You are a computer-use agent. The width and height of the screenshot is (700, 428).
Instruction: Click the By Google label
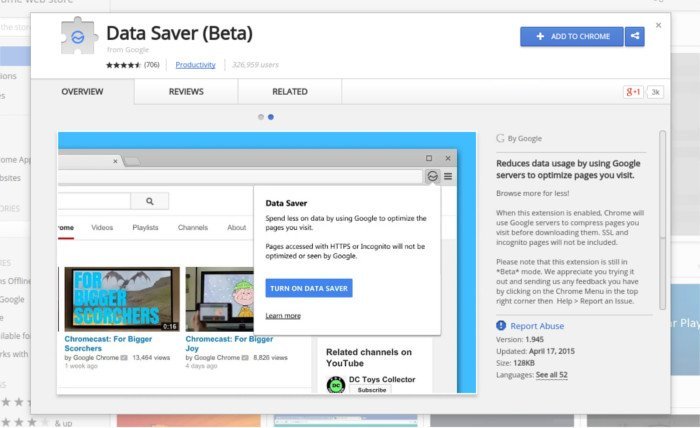click(x=525, y=138)
